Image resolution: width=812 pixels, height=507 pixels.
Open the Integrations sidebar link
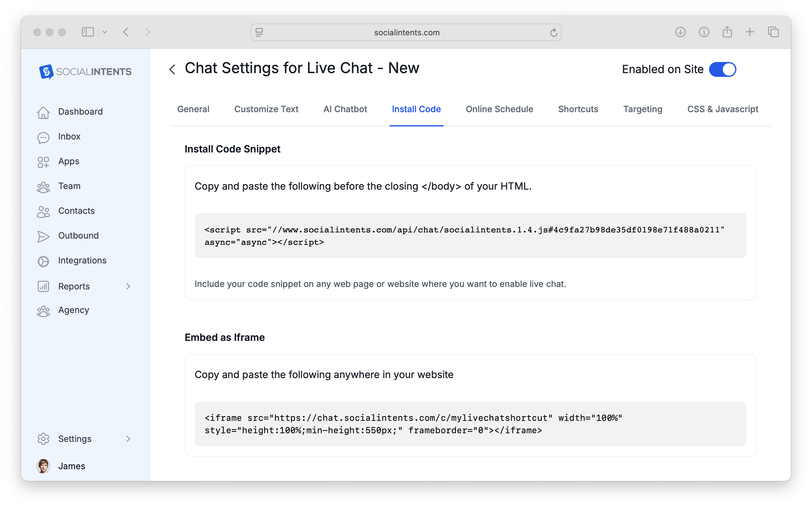point(82,260)
